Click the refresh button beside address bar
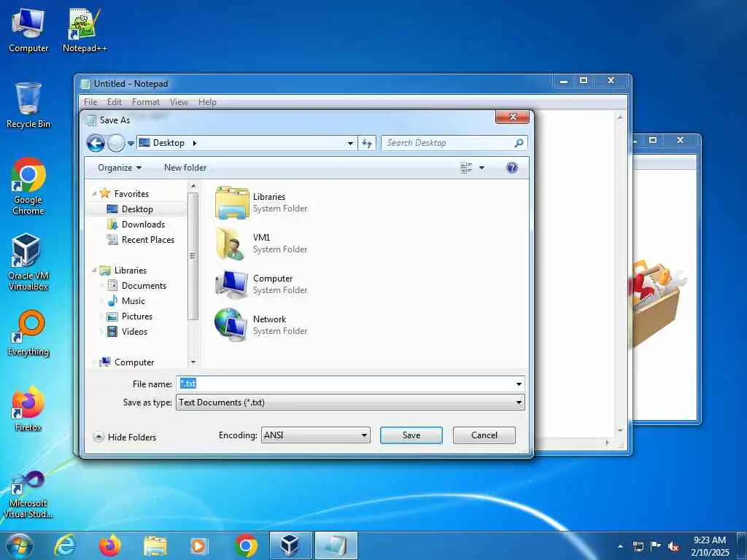 [x=367, y=143]
